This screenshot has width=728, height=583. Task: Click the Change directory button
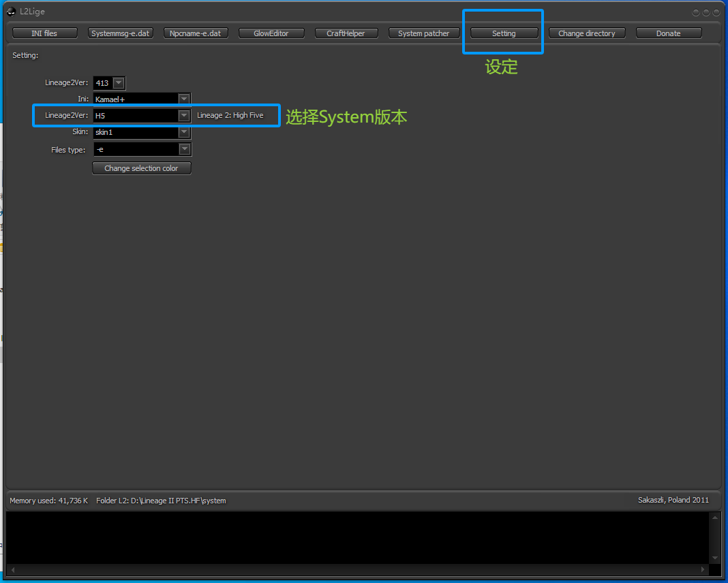[586, 33]
